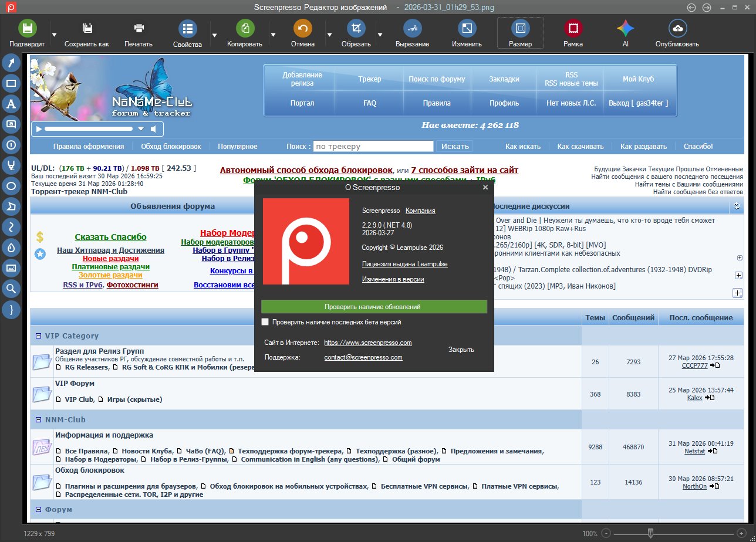Click the Размер toolbar item
Viewport: 756px width, 542px height.
tap(520, 33)
